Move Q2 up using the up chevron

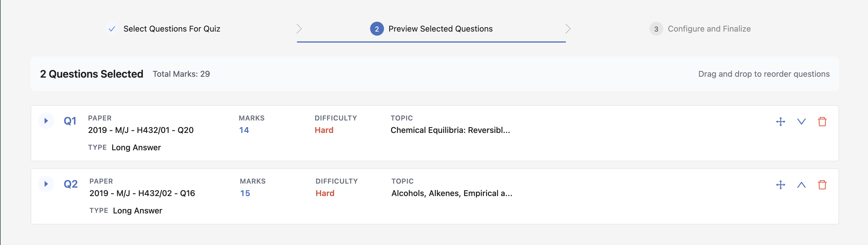coord(801,184)
